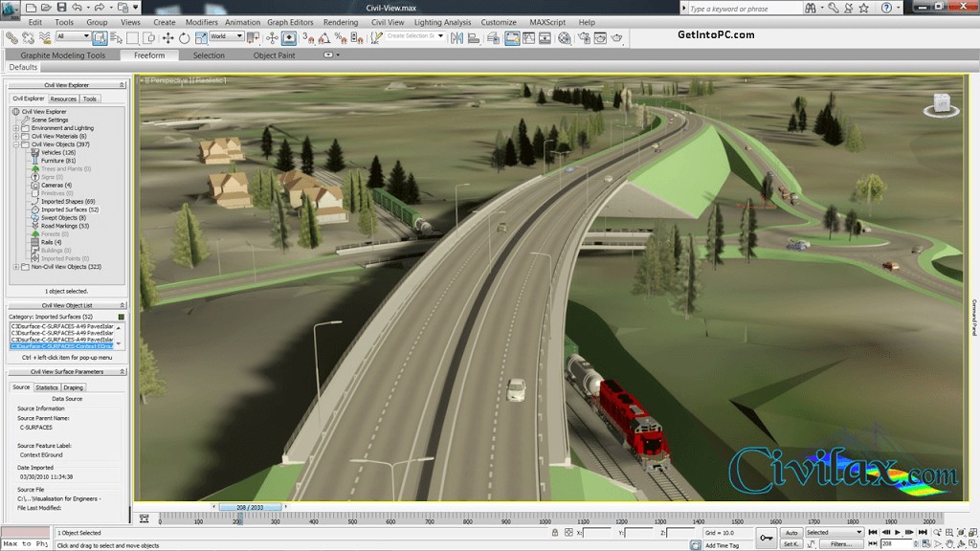Click the Filters button near the timeline
Screen dimensions: 980x551
tap(840, 545)
